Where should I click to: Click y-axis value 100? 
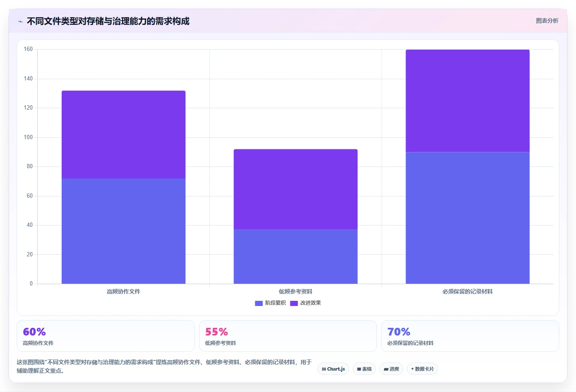tap(28, 137)
